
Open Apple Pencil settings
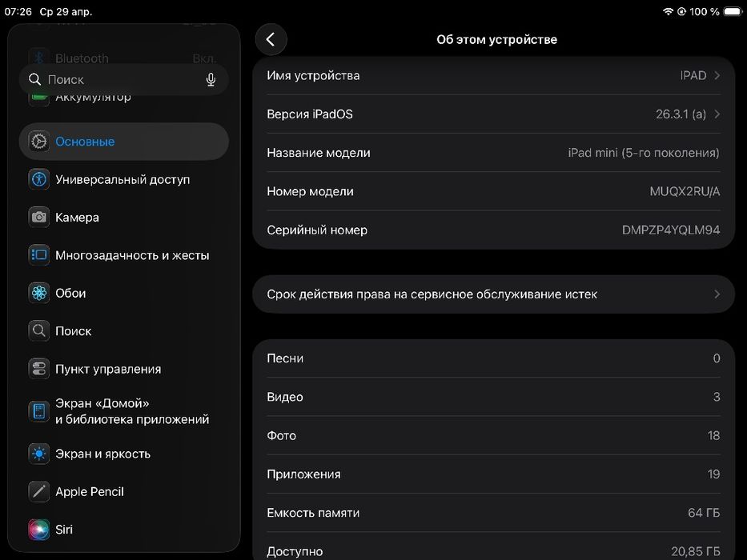tap(124, 491)
